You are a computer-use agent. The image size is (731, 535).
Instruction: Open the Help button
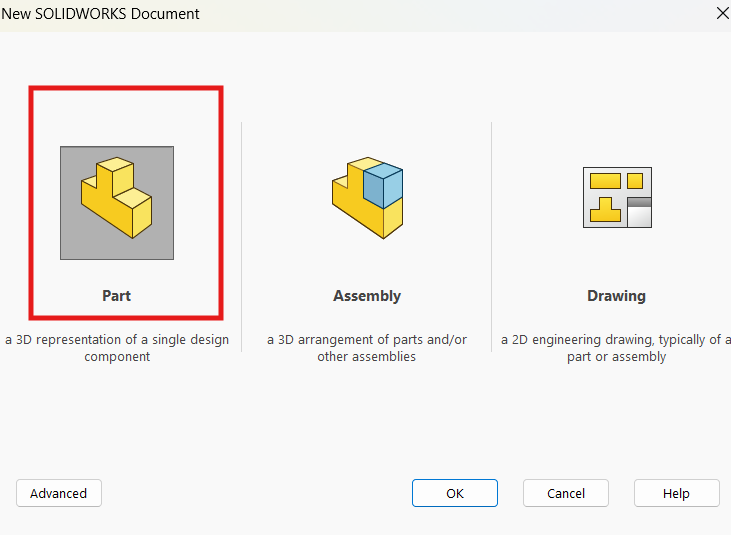point(676,493)
